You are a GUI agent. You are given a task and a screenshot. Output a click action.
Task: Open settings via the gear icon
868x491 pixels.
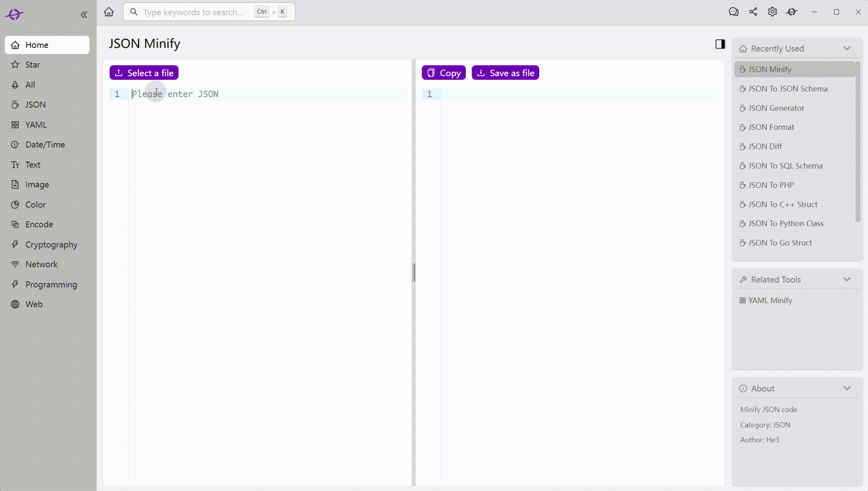772,12
